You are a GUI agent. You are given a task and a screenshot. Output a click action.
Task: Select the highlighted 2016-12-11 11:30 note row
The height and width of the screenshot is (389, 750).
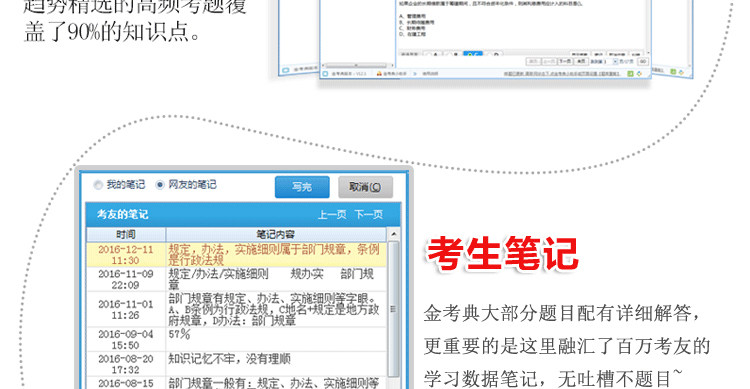[x=236, y=255]
